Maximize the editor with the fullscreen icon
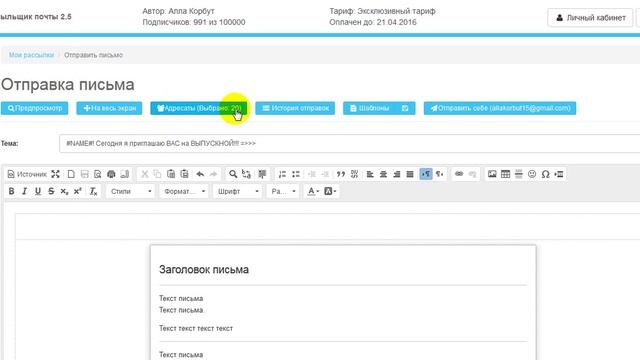The height and width of the screenshot is (360, 640). (x=56, y=174)
